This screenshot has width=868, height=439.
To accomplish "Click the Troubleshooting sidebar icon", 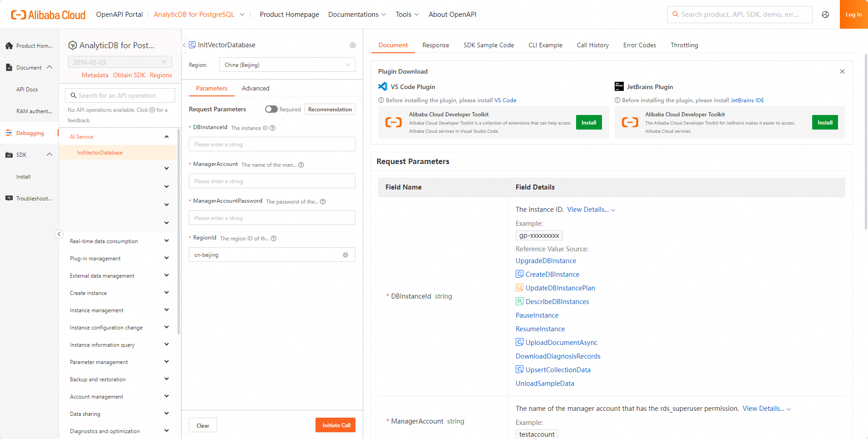I will [9, 198].
